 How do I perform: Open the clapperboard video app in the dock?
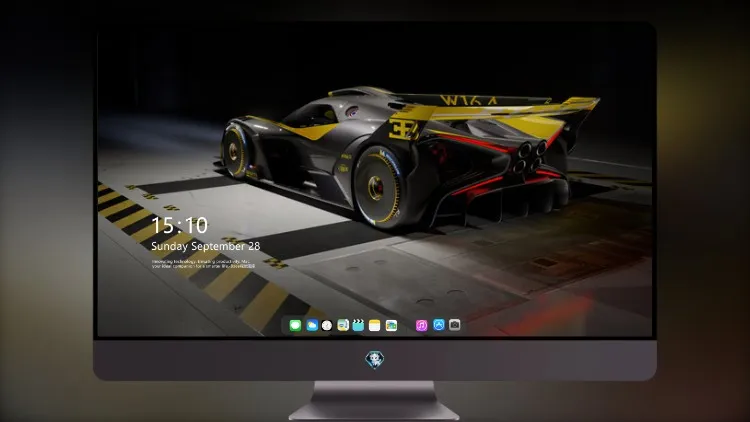pyautogui.click(x=358, y=325)
